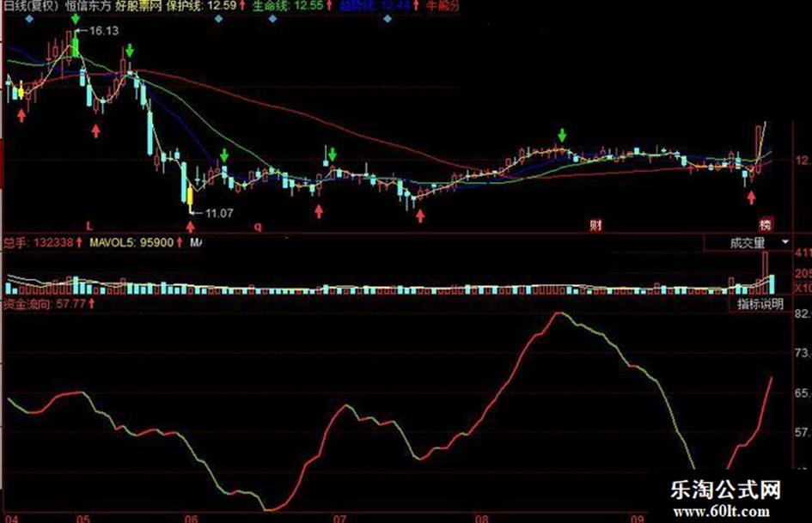Click the 05 month label on the date axis
This screenshot has height=523, width=812.
click(x=82, y=519)
